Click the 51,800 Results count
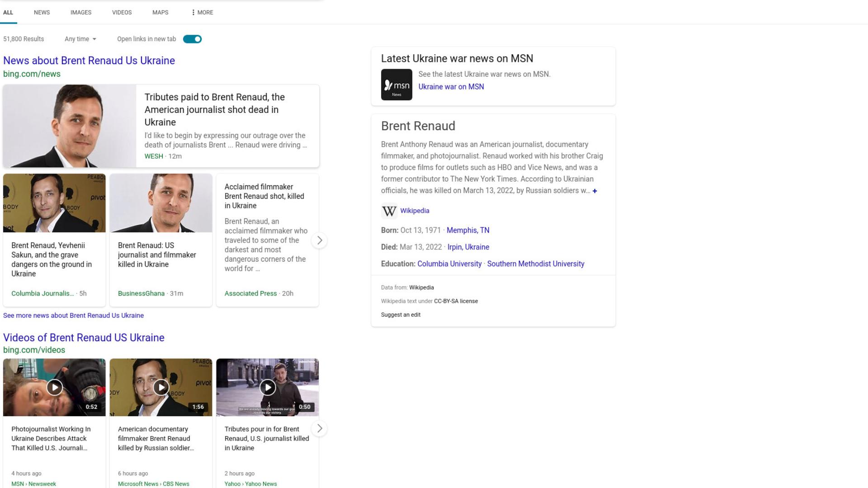The image size is (868, 488). click(x=24, y=39)
